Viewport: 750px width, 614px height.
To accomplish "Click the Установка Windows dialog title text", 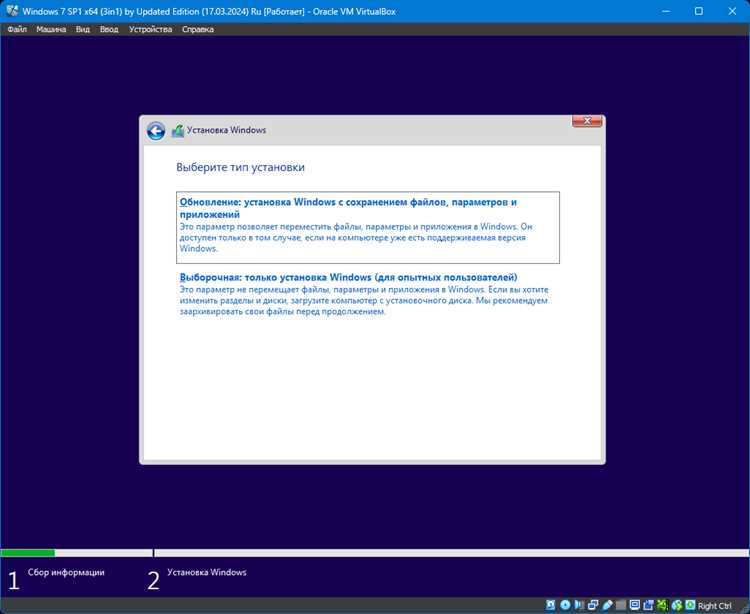I will click(x=226, y=130).
